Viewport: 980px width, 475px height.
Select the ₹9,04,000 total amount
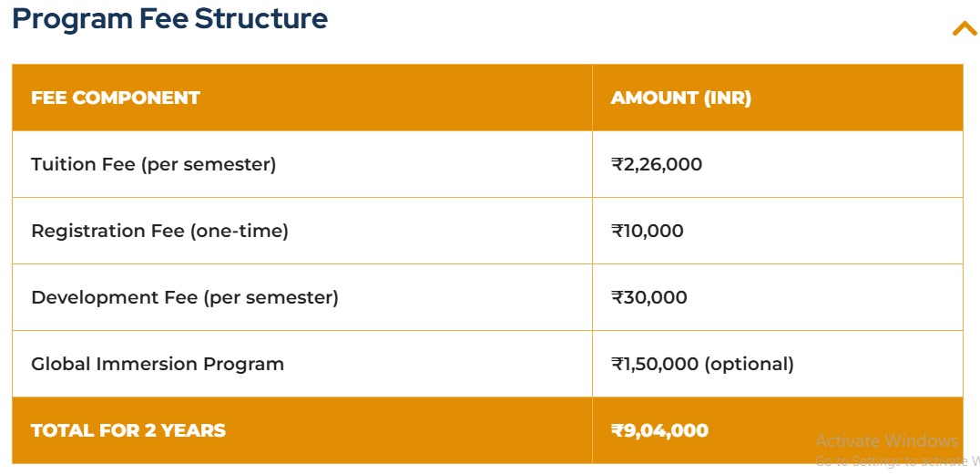click(659, 431)
